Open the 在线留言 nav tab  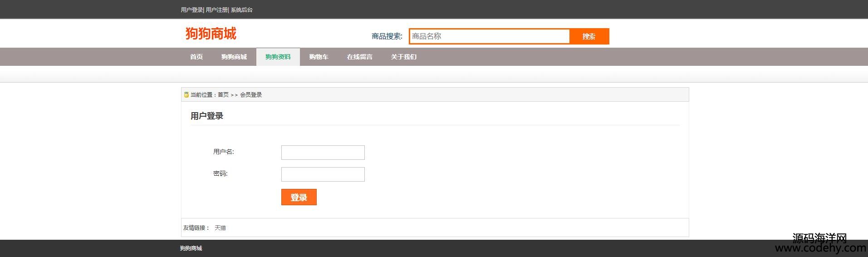click(x=360, y=57)
